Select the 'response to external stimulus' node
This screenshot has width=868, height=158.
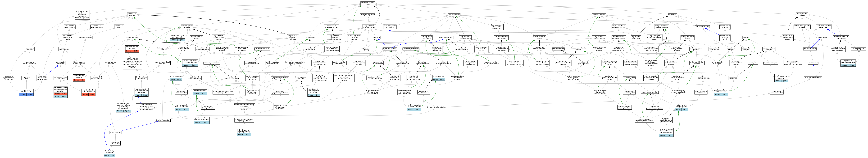click(x=97, y=27)
